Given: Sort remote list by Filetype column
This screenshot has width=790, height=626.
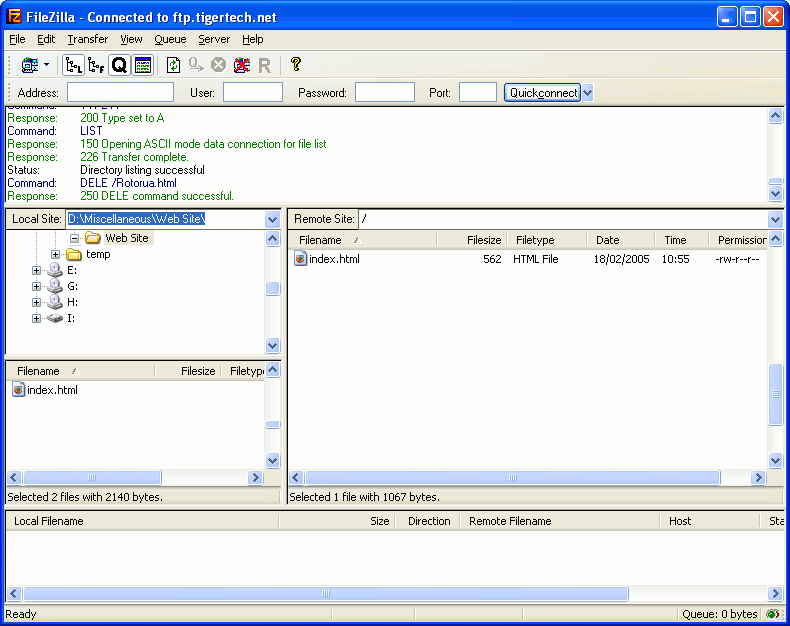Looking at the screenshot, I should point(547,240).
